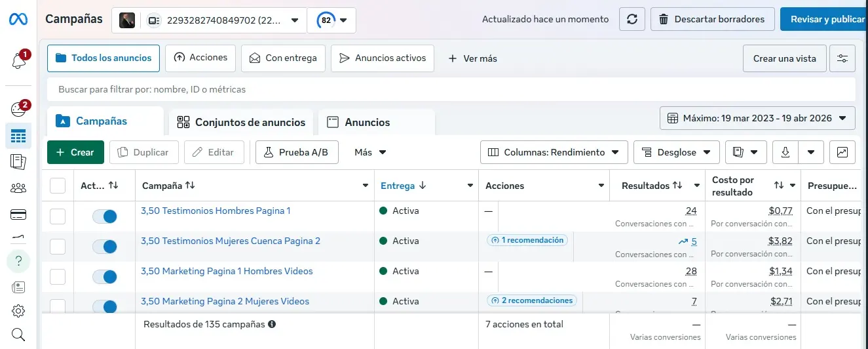Click the export download icon

click(x=785, y=152)
